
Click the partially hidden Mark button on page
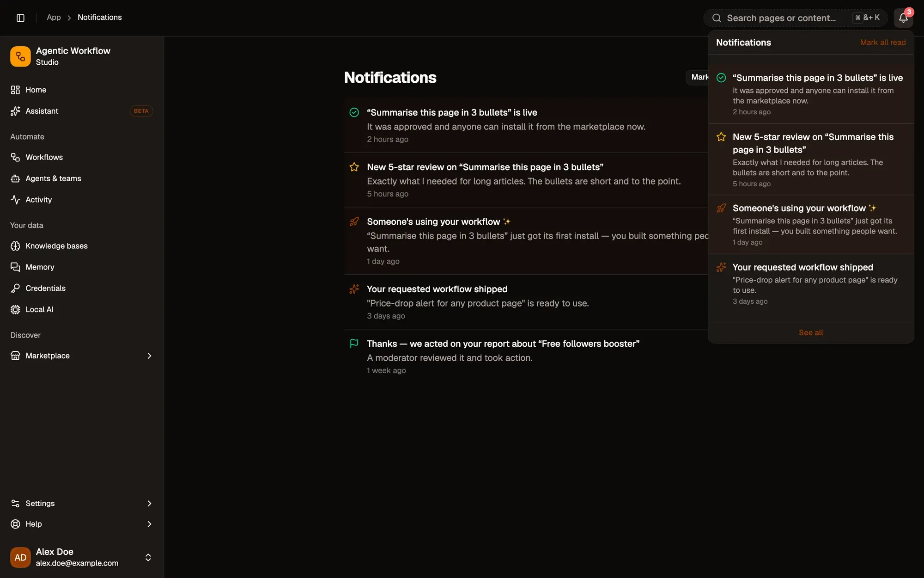pyautogui.click(x=698, y=77)
